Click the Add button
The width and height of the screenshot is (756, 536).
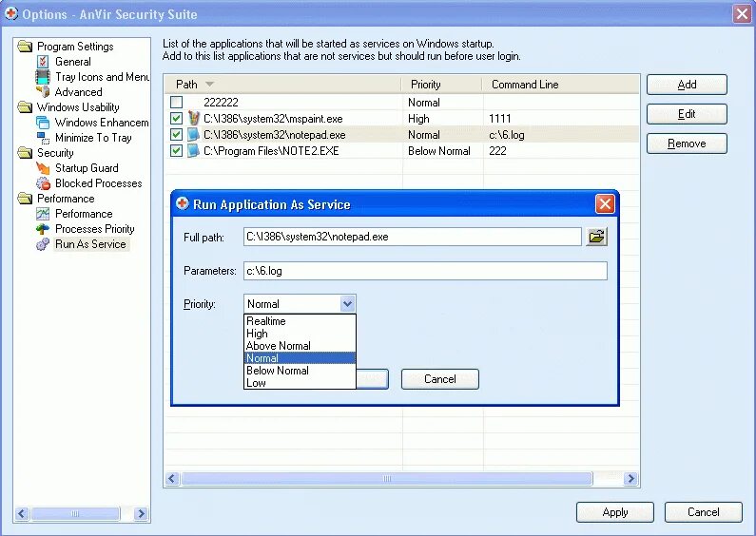[687, 85]
